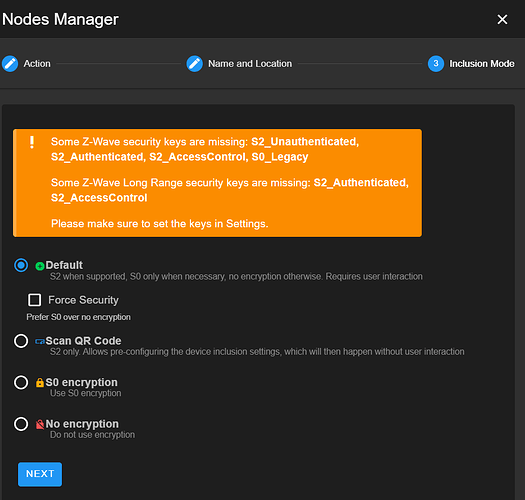Click the missing security keys warning banner
525x500 pixels.
click(217, 183)
